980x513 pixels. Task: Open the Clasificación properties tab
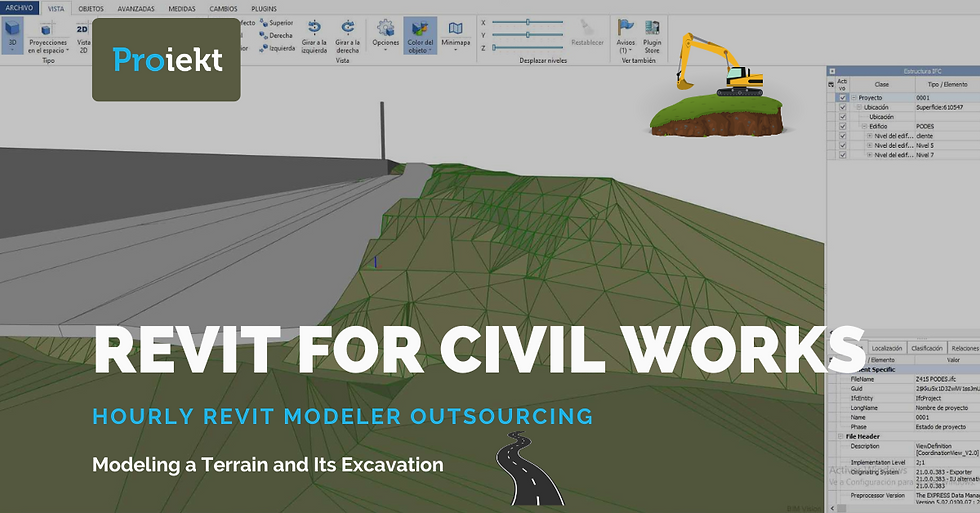pos(926,348)
